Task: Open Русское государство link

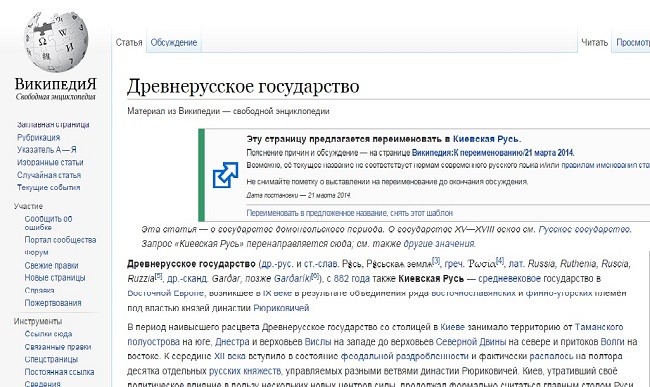Action: point(585,229)
